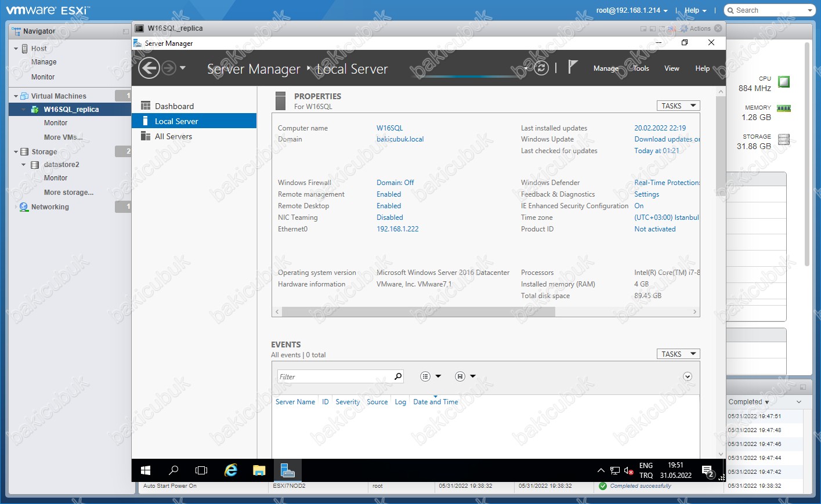Open the Properties TASKS dropdown
Viewport: 821px width, 504px height.
[678, 106]
